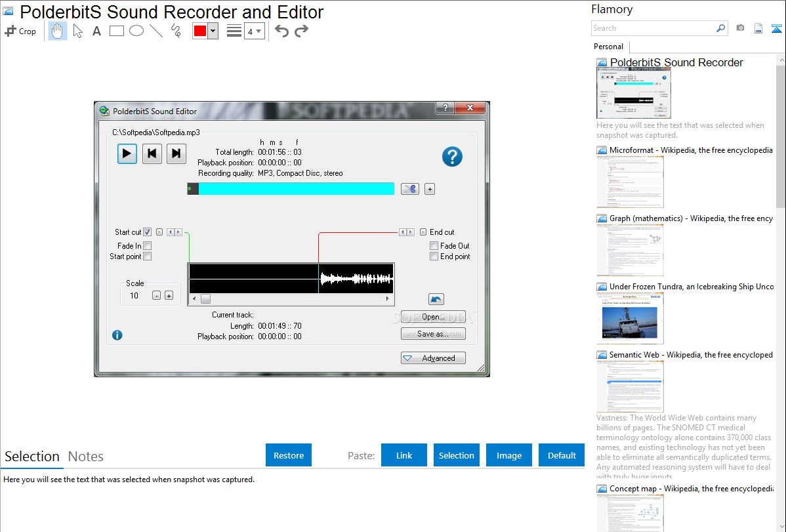Click the camera capture icon

(740, 28)
